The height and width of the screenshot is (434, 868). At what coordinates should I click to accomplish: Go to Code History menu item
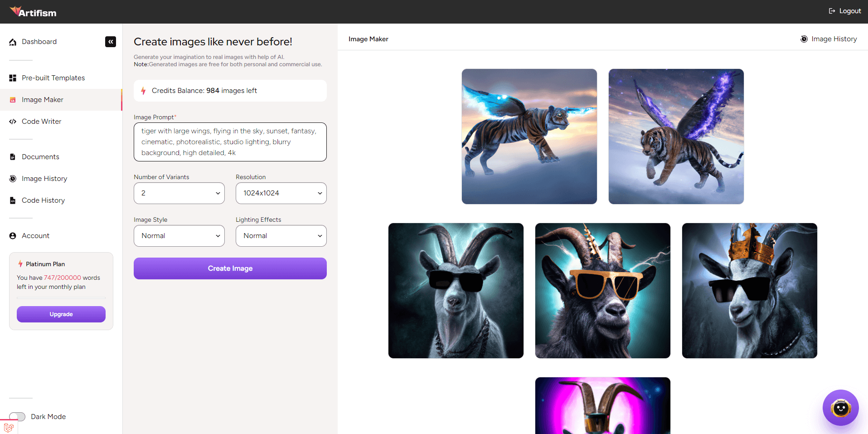(43, 200)
